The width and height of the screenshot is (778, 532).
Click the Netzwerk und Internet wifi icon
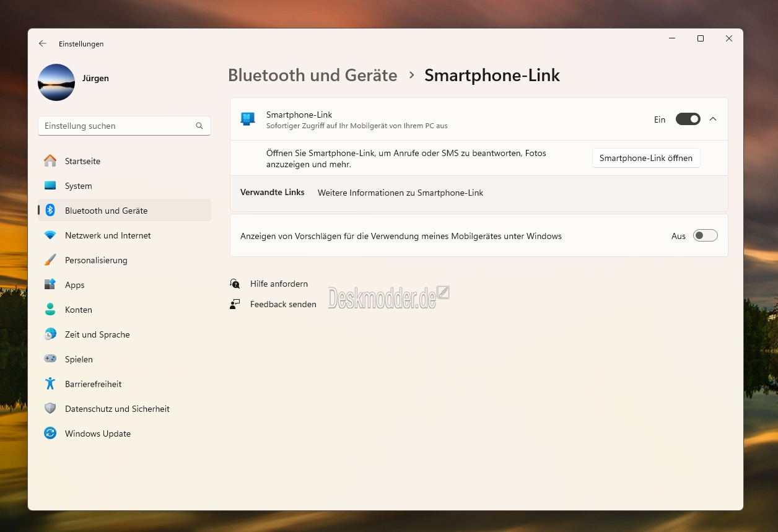pos(50,235)
